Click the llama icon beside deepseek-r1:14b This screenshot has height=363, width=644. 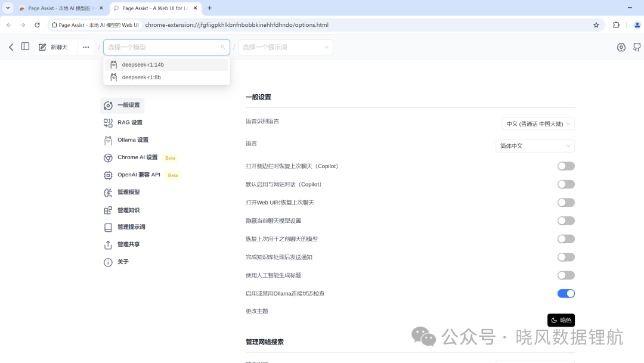tap(114, 64)
